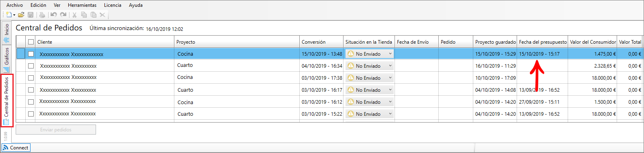
Task: Check the first Cocina row checkbox
Action: tap(31, 54)
